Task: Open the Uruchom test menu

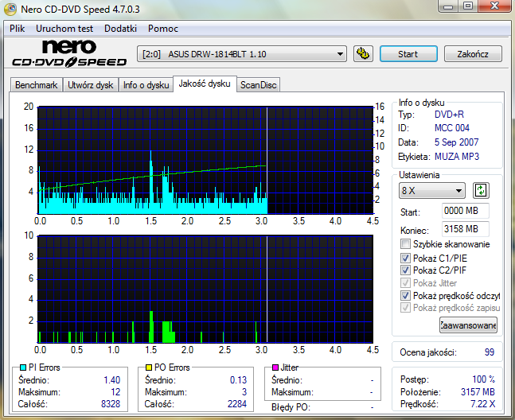Action: 64,29
